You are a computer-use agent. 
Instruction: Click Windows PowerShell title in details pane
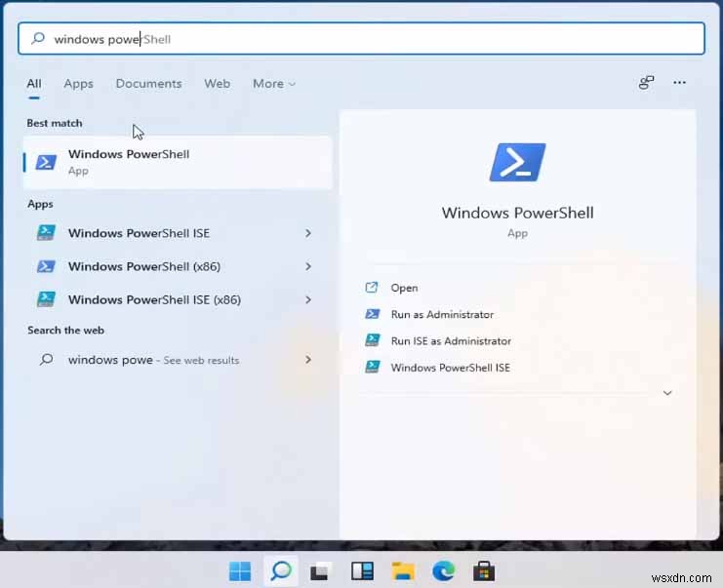tap(517, 213)
